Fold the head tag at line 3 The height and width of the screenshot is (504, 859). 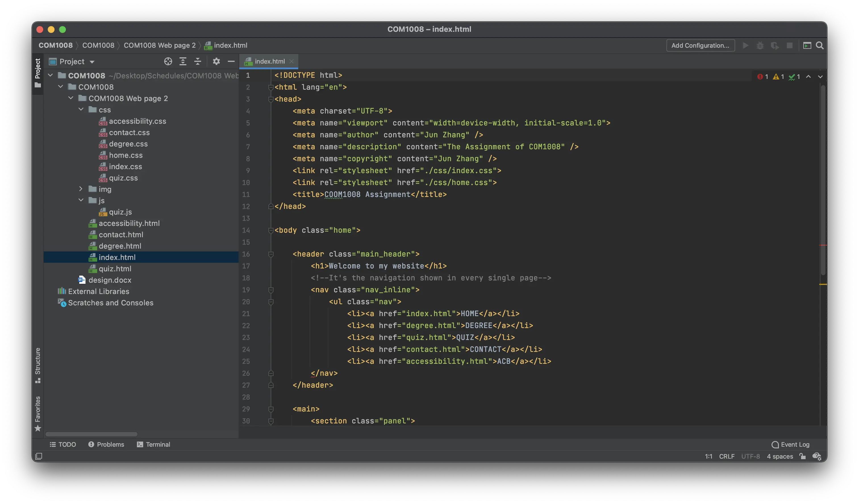(271, 99)
